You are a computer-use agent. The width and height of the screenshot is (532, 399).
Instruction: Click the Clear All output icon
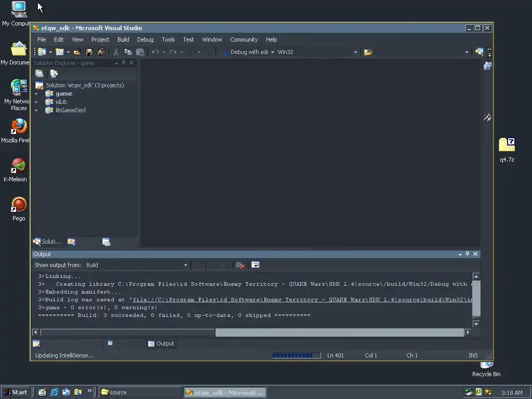(240, 265)
